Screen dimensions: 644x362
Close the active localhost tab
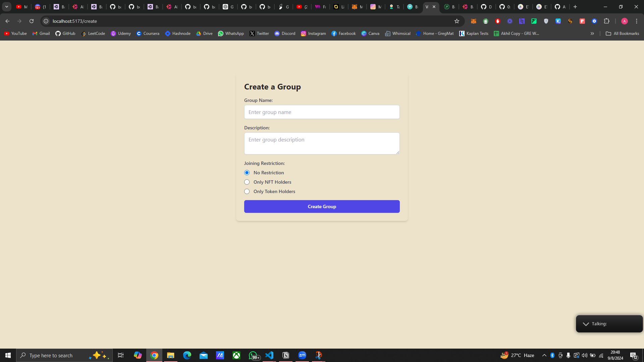tap(434, 7)
